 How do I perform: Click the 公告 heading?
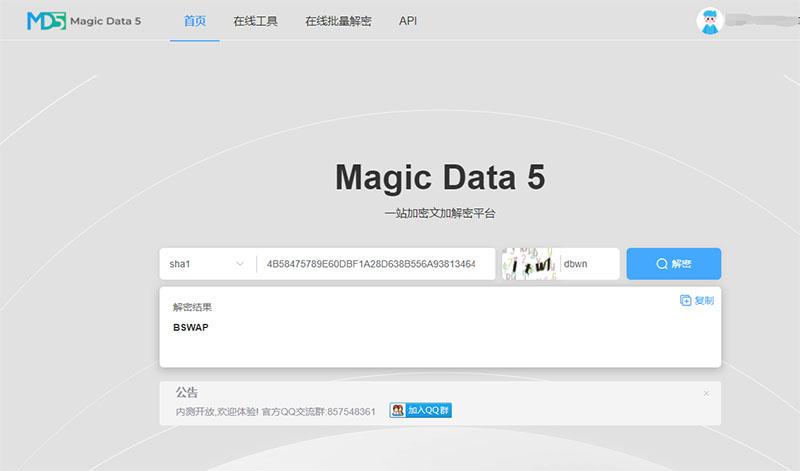[187, 392]
